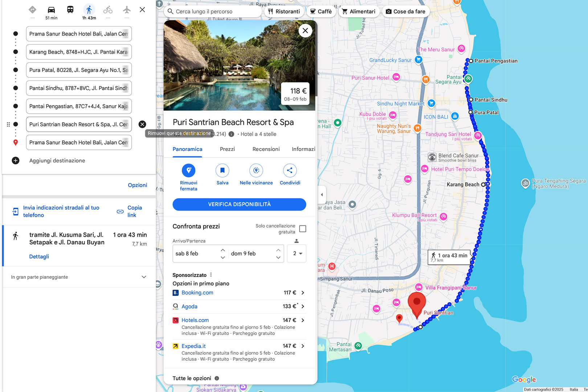Select the flight travel mode icon
This screenshot has height=392, width=588.
(x=127, y=10)
